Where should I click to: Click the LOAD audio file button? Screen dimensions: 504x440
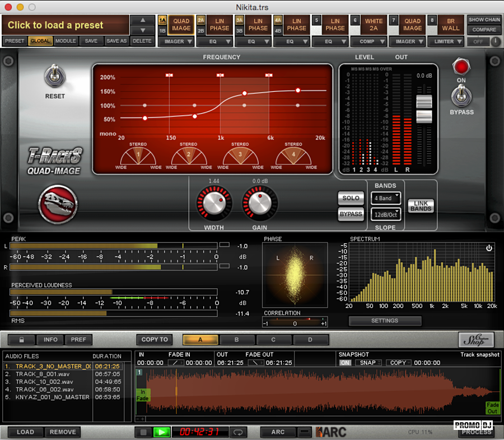pos(25,432)
